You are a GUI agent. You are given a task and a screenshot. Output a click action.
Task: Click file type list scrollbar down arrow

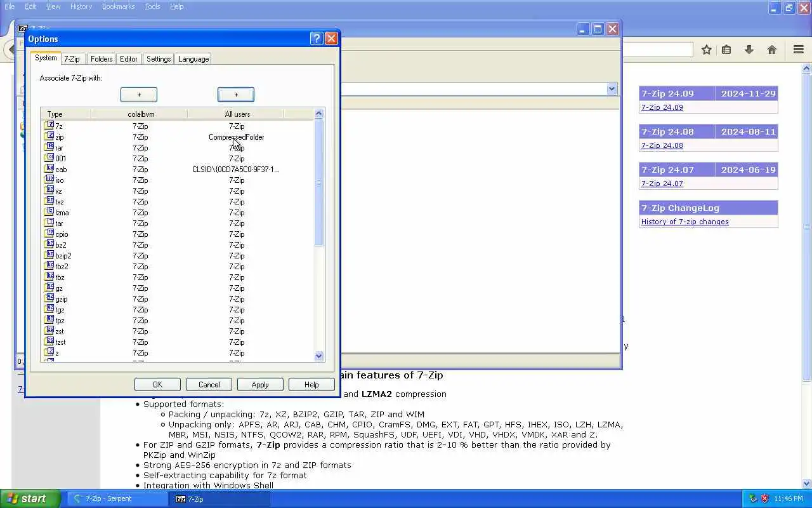tap(319, 356)
